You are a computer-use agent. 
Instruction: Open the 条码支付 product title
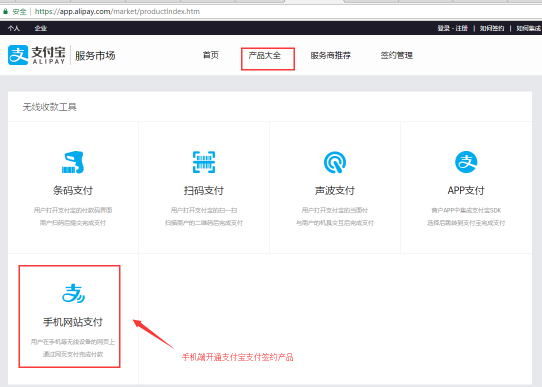click(73, 190)
